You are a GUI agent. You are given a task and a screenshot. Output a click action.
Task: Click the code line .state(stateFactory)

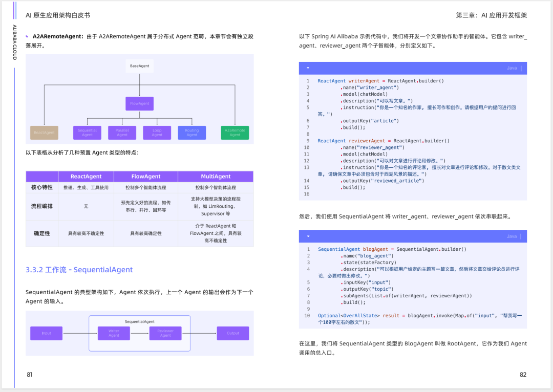tap(368, 263)
